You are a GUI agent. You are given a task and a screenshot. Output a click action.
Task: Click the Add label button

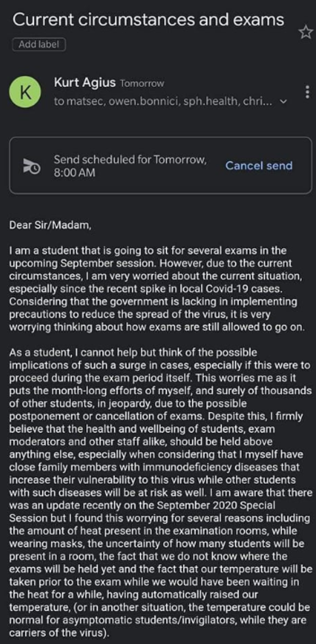point(39,44)
